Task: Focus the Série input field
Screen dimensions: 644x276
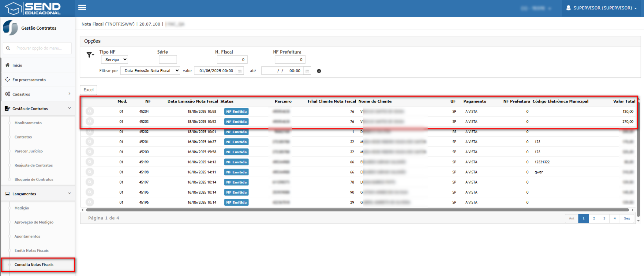Action: point(168,60)
